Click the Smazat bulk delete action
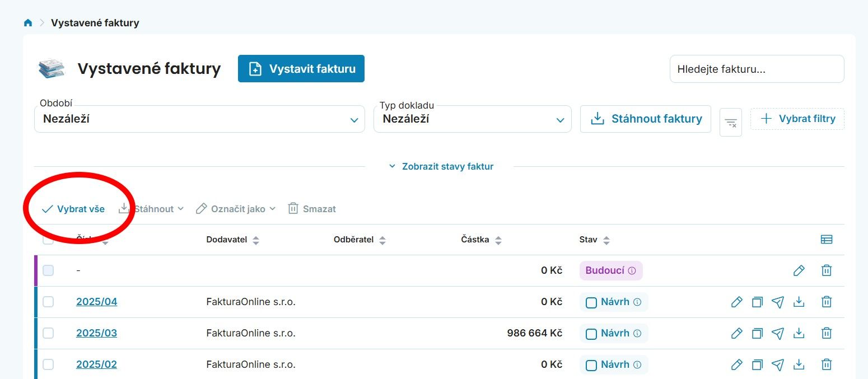The image size is (868, 379). pyautogui.click(x=312, y=209)
